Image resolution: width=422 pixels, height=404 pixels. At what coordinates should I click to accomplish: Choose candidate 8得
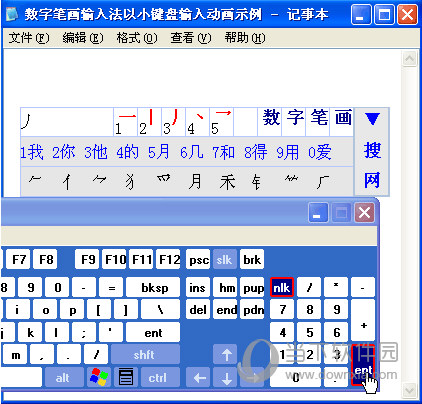(256, 152)
